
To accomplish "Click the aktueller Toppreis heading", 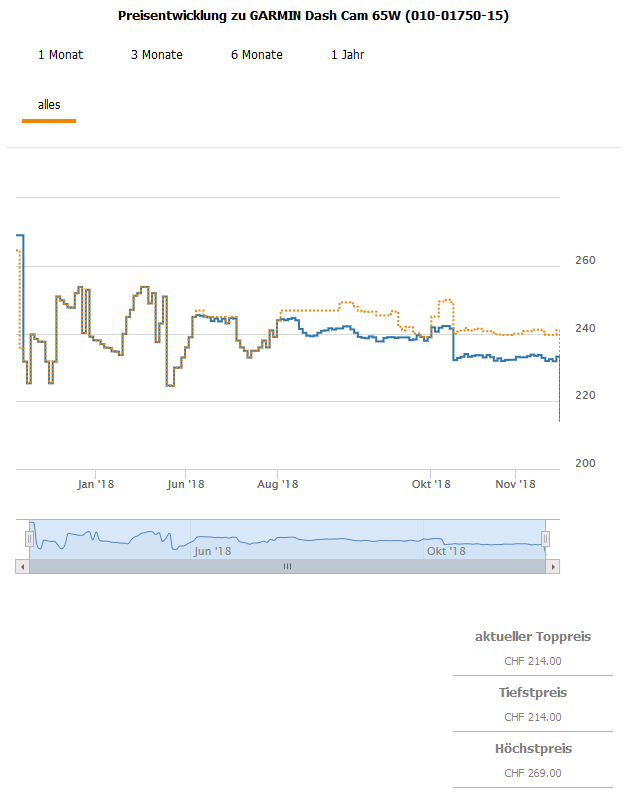I will 532,637.
